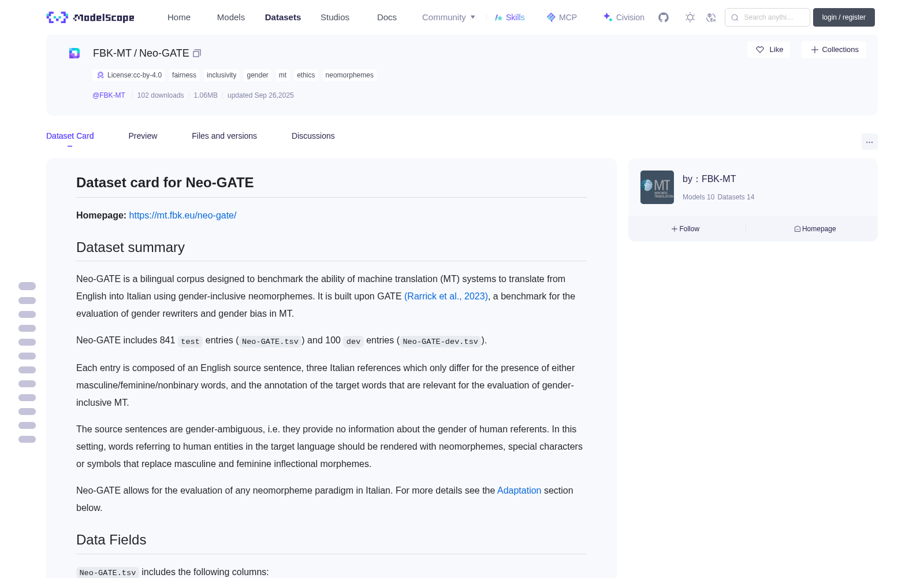Follow the FBK-MT organization

tap(685, 229)
